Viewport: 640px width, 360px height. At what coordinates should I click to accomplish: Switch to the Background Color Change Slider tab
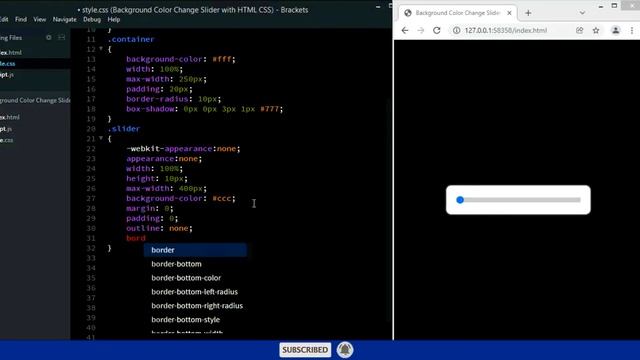click(457, 13)
